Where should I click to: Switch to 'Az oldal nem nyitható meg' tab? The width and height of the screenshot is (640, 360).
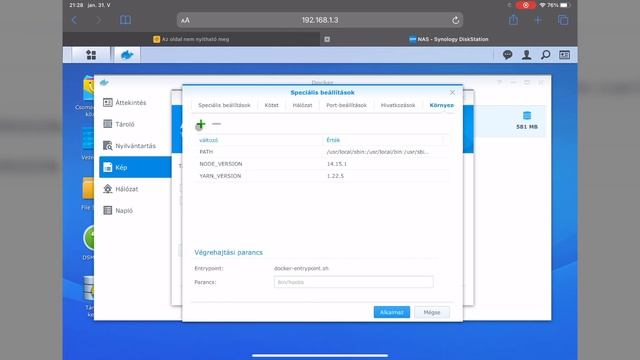pos(191,39)
